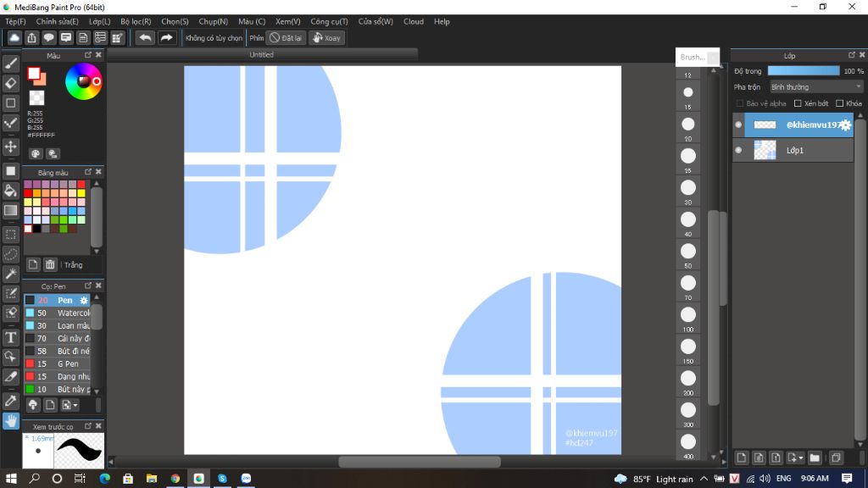The width and height of the screenshot is (868, 488).
Task: Select the transparent color swatch
Action: [x=36, y=98]
